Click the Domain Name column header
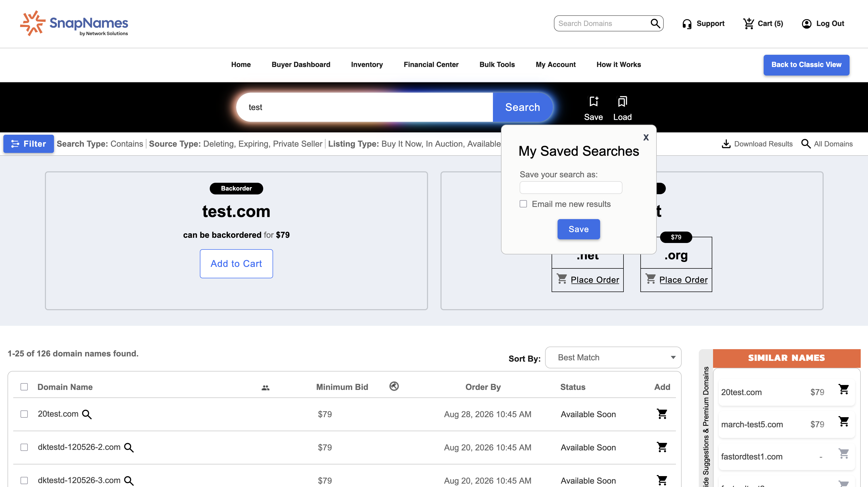868x487 pixels. coord(65,387)
